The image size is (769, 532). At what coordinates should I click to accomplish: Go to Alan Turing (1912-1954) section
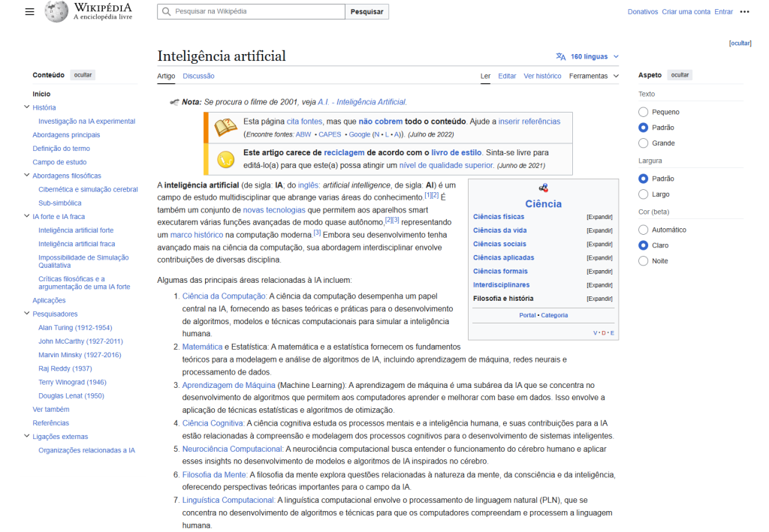coord(76,328)
